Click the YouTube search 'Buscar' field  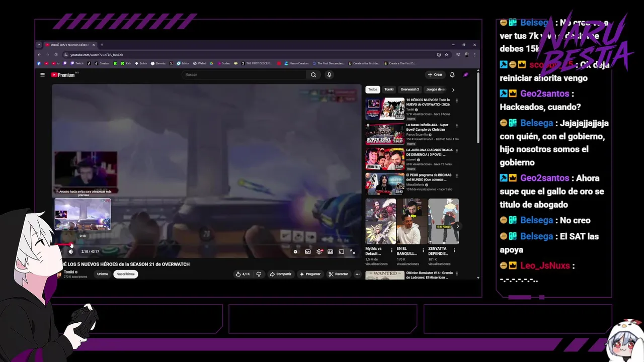pyautogui.click(x=245, y=75)
